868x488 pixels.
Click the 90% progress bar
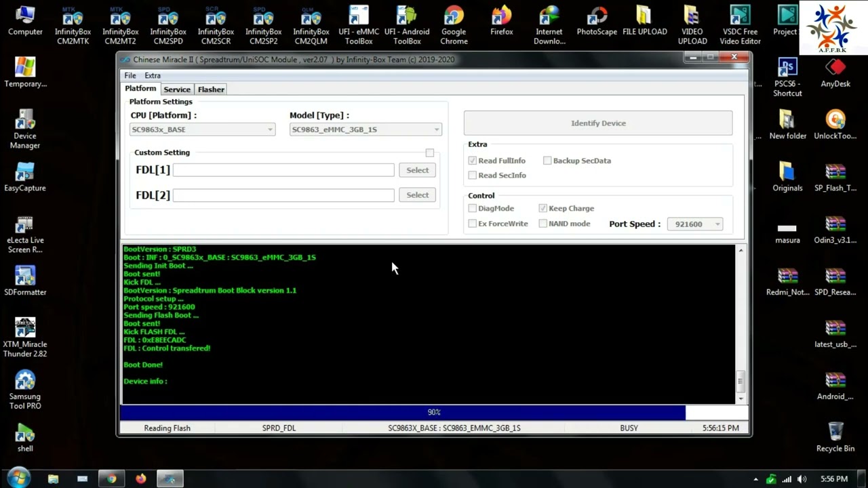coord(434,412)
